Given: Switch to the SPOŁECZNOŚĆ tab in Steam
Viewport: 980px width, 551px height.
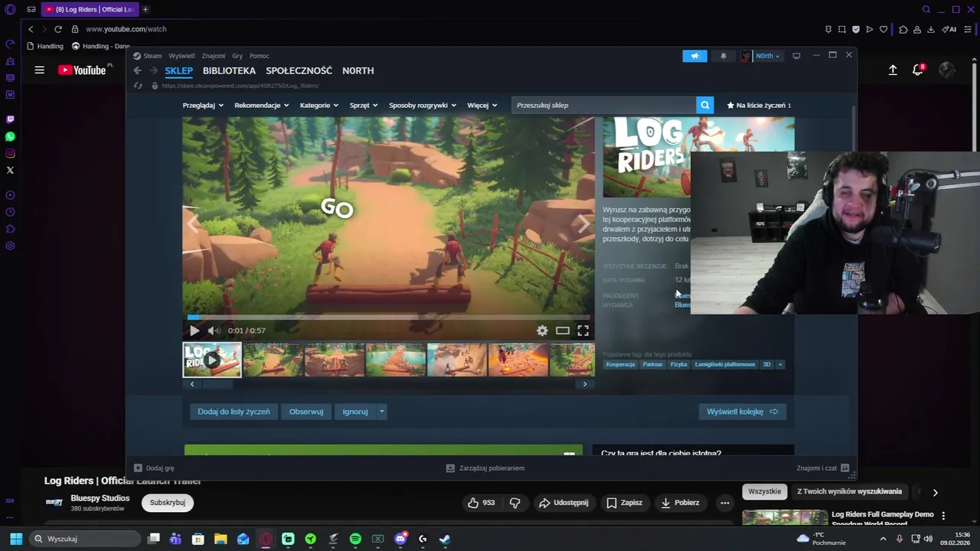Looking at the screenshot, I should click(299, 70).
